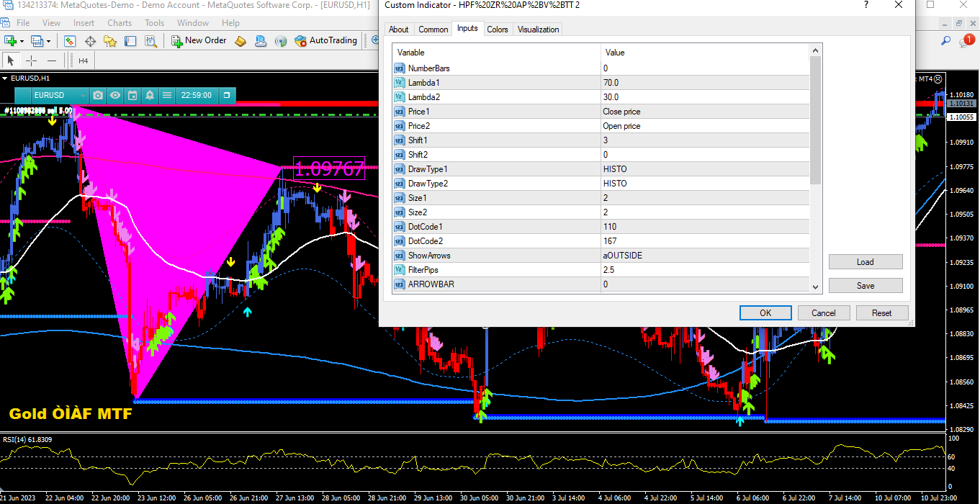
Task: Click the blue magnifier search icon
Action: tap(946, 41)
